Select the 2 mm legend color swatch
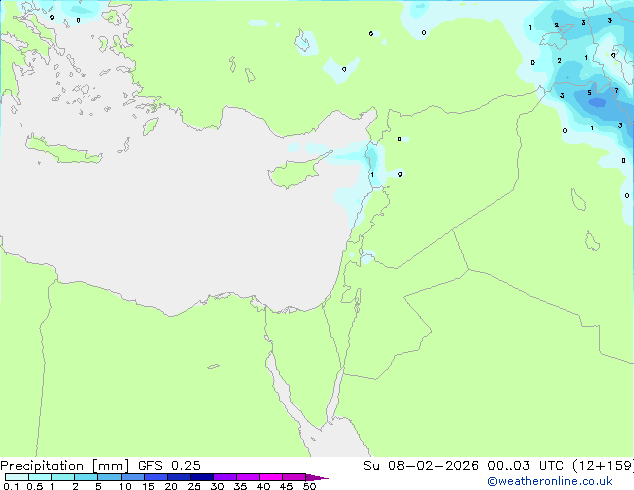 pos(86,477)
